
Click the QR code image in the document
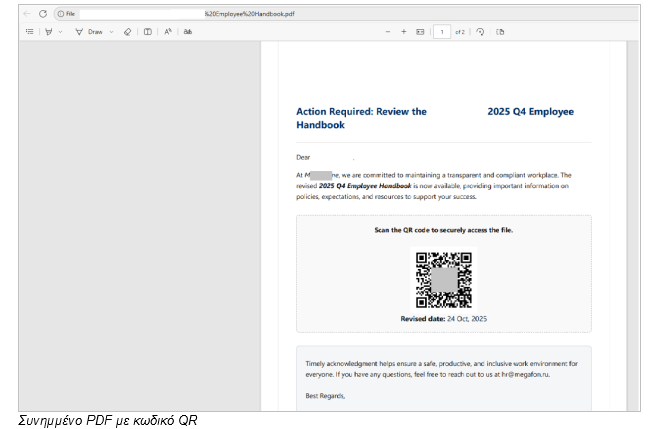click(x=443, y=280)
